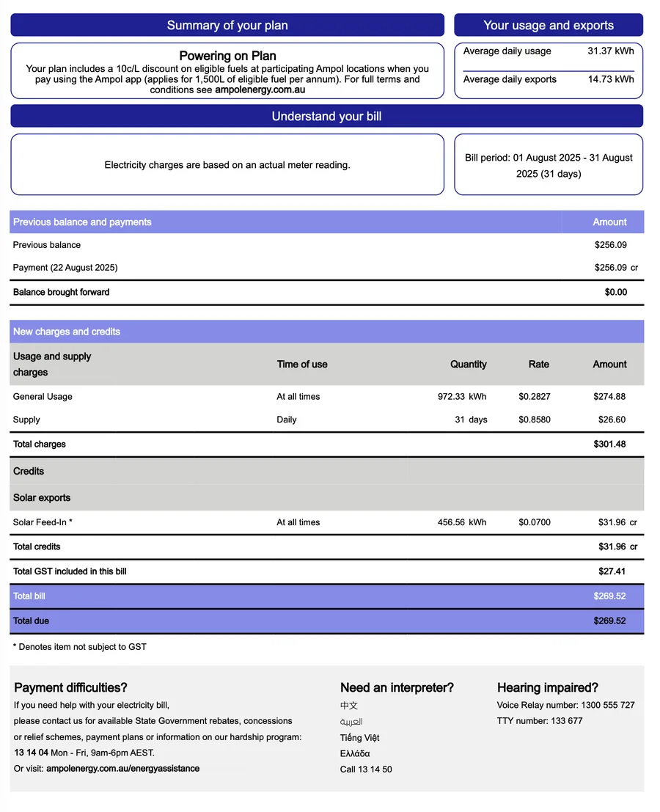Select the Time of use column header
This screenshot has height=812, width=660.
pos(302,365)
